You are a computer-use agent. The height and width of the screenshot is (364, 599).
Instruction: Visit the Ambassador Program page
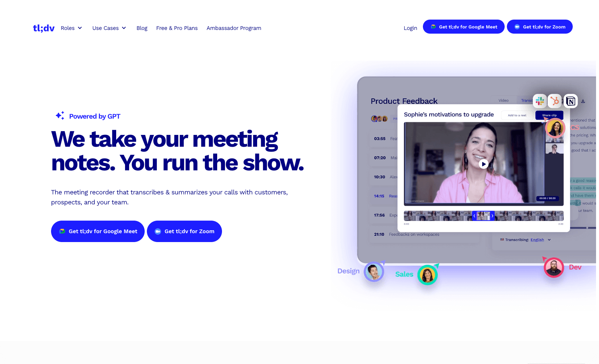234,28
